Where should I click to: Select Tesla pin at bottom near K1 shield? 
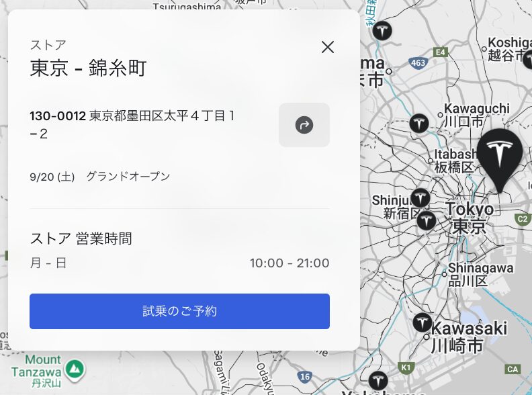378,380
